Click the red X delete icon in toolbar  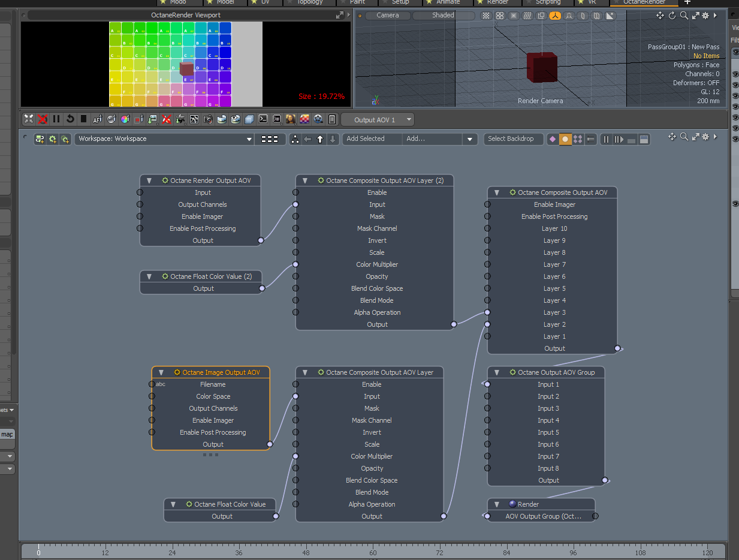click(167, 119)
